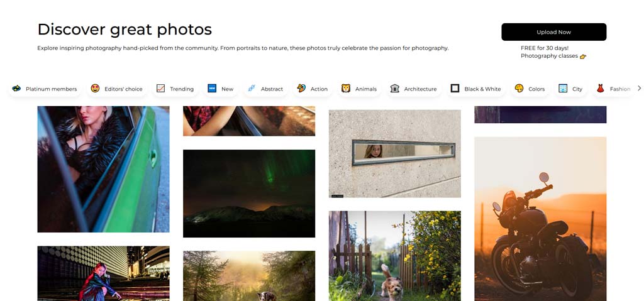Click the Platinum members category icon
Viewport: 644px width, 301px height.
(16, 88)
